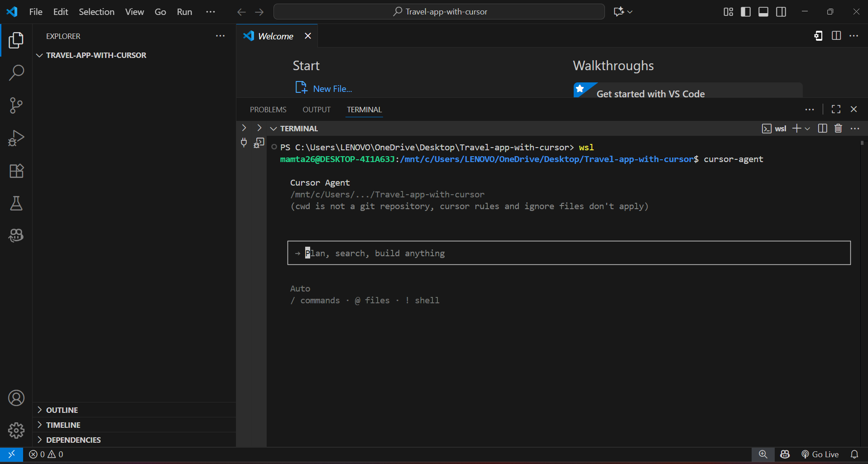The width and height of the screenshot is (868, 464).
Task: Open the Run menu
Action: click(184, 12)
